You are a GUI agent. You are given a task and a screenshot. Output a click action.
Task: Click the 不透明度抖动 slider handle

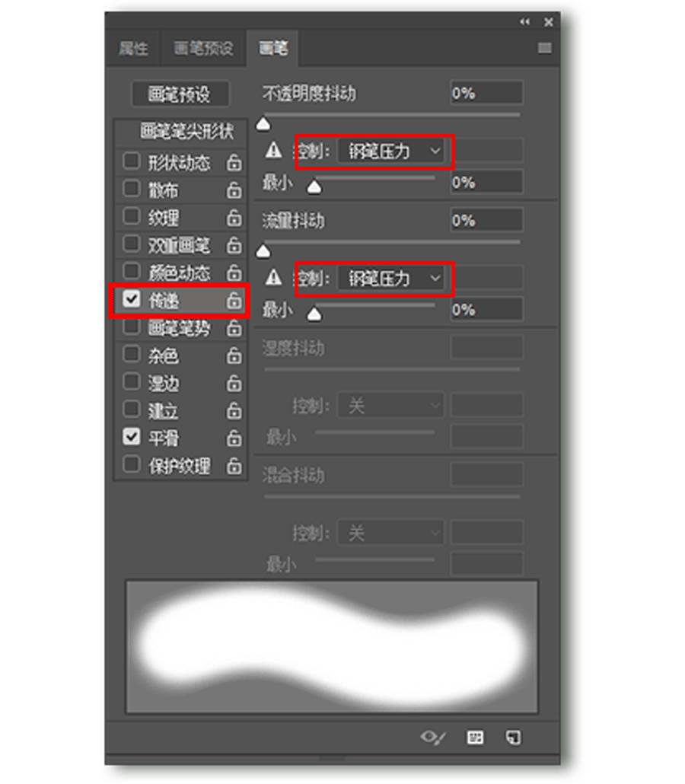coord(263,124)
